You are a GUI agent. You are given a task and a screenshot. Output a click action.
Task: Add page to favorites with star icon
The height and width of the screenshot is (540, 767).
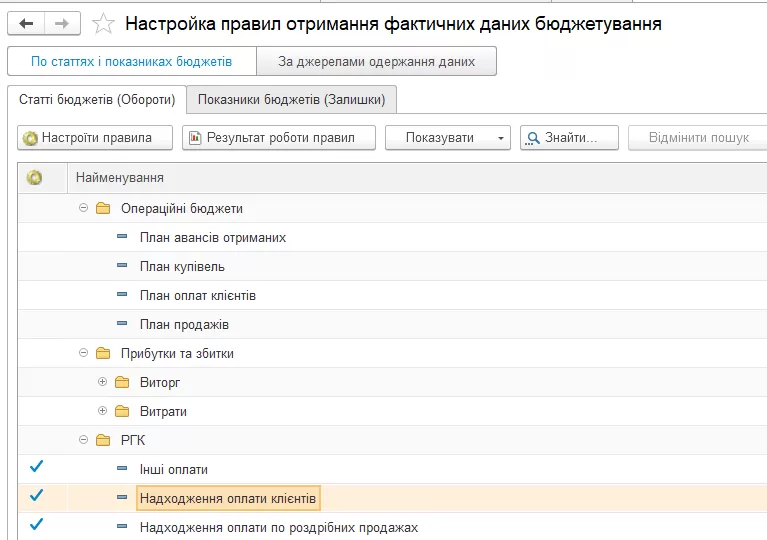coord(103,23)
